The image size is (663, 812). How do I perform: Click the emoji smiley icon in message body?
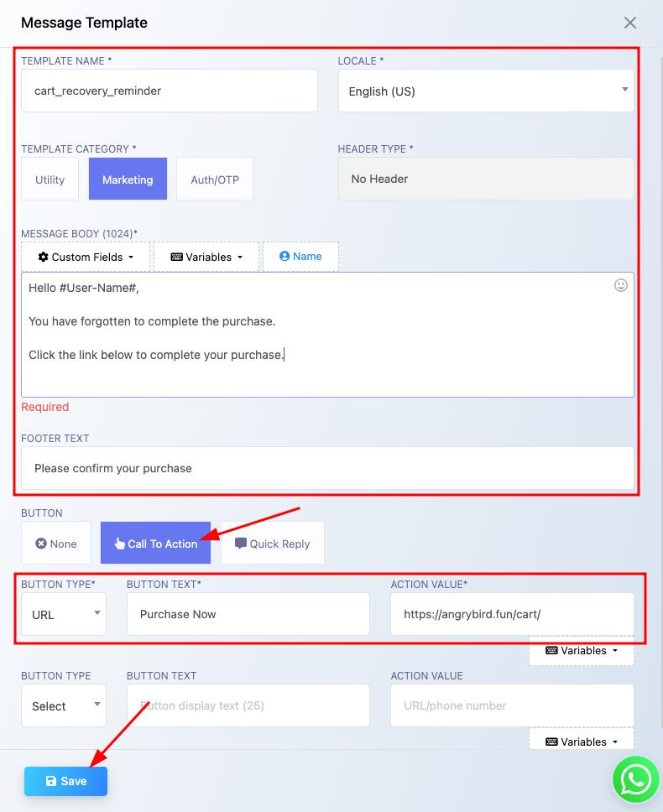pyautogui.click(x=621, y=285)
